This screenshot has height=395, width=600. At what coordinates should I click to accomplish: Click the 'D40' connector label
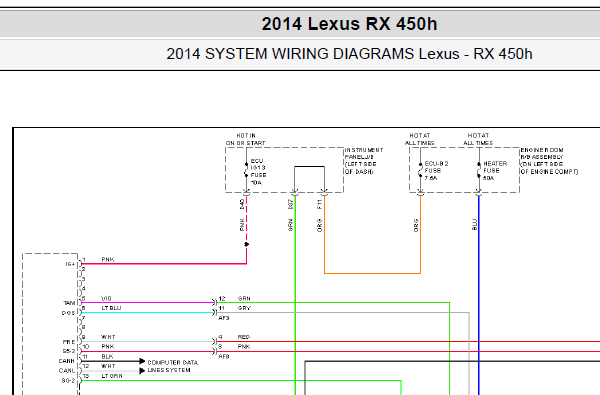[242, 204]
